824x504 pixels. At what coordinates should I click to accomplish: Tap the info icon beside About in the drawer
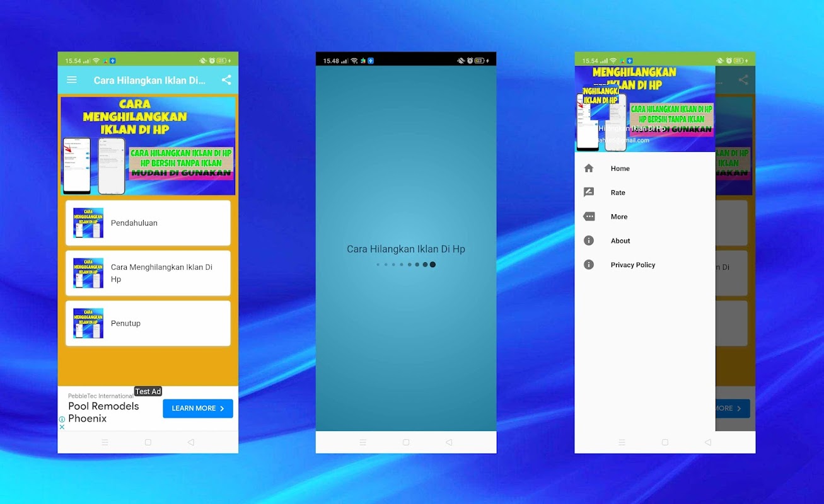tap(589, 241)
